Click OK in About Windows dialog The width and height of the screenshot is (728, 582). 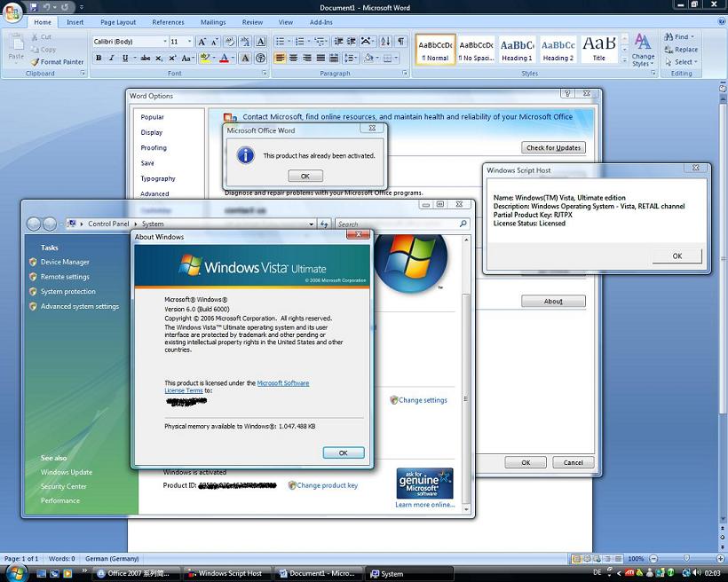point(343,452)
